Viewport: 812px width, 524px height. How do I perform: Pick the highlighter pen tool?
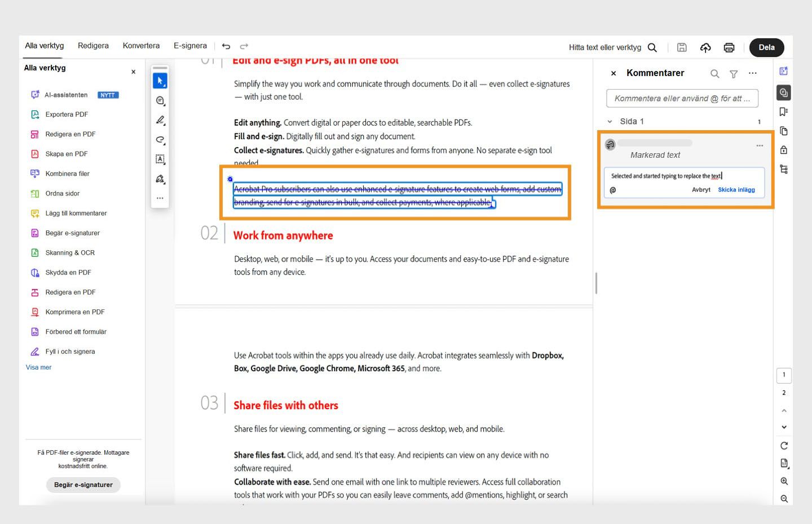(x=160, y=120)
